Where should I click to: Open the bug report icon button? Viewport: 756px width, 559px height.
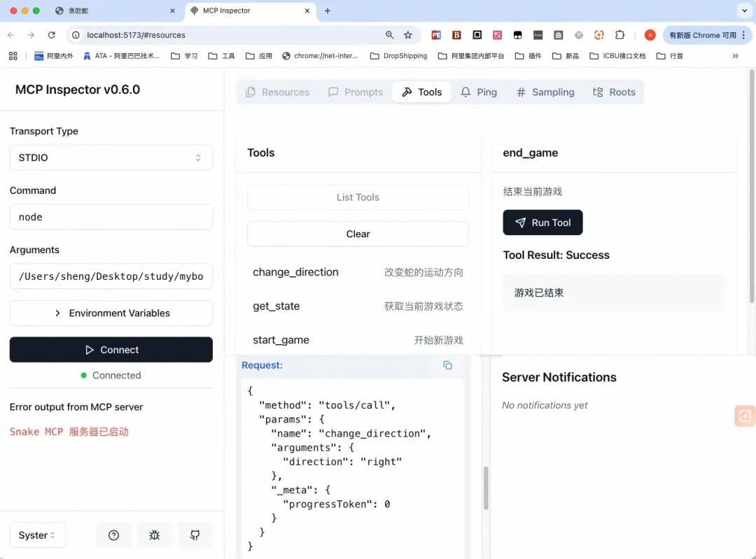pos(154,535)
